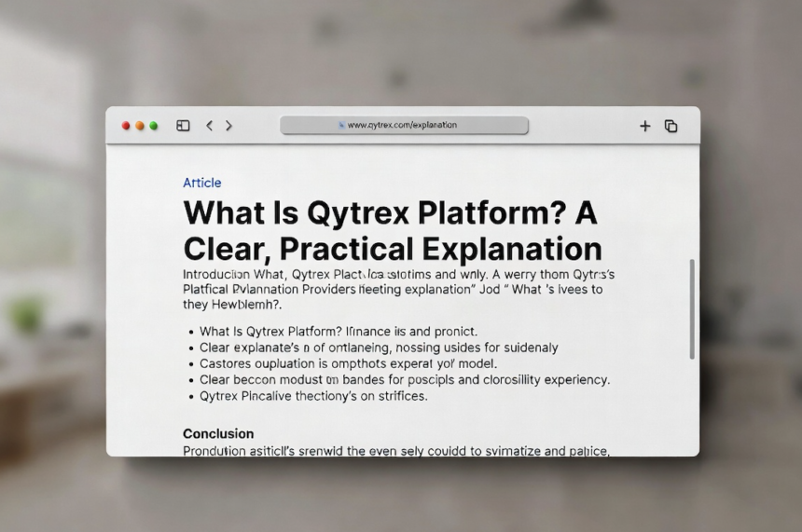Toggle the sidebar panel icon
Viewport: 802px width, 532px height.
183,125
